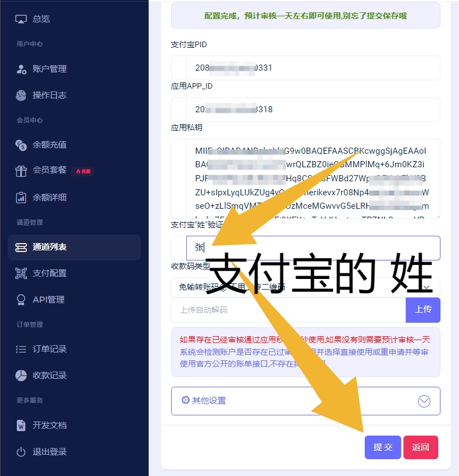Click the 通道管理 section heading
Screen dimensions: 459x476
(x=30, y=222)
